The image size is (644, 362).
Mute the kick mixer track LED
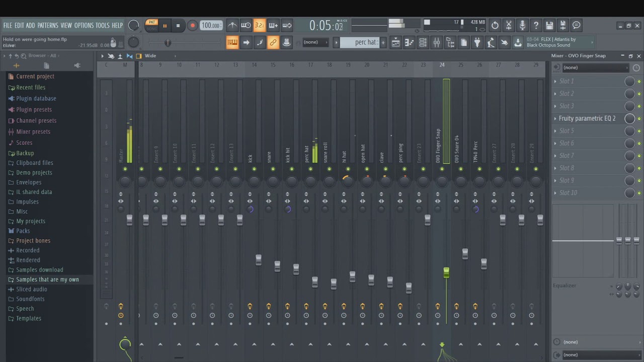(254, 169)
